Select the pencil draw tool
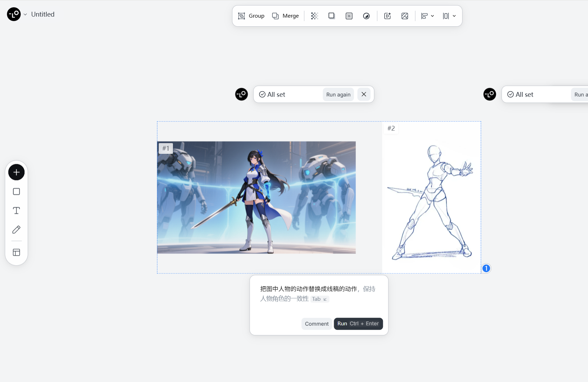Image resolution: width=588 pixels, height=382 pixels. [16, 230]
